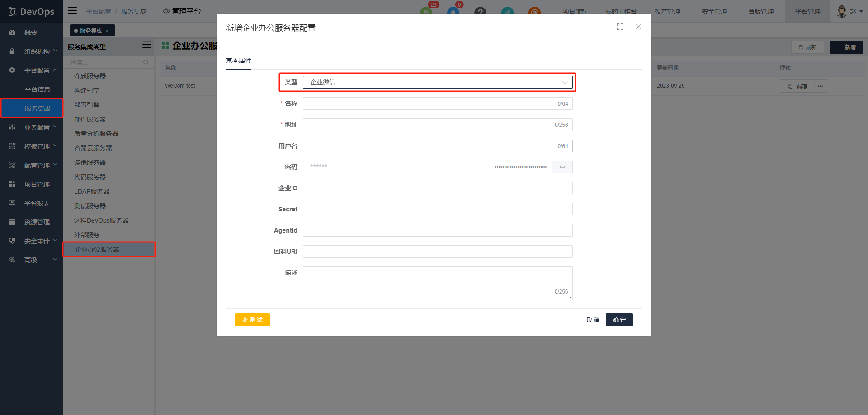Click into the 名称 input field
Viewport: 868px width, 415px height.
click(x=429, y=103)
